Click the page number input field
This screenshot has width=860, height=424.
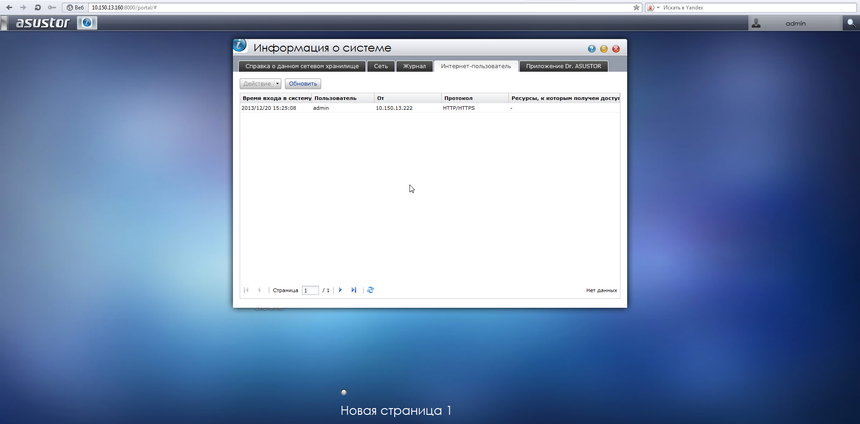[x=311, y=290]
